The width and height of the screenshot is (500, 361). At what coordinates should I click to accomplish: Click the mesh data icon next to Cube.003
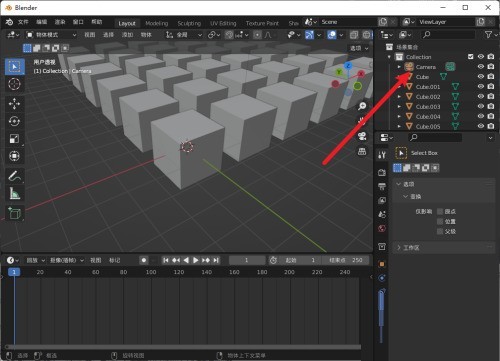[455, 107]
